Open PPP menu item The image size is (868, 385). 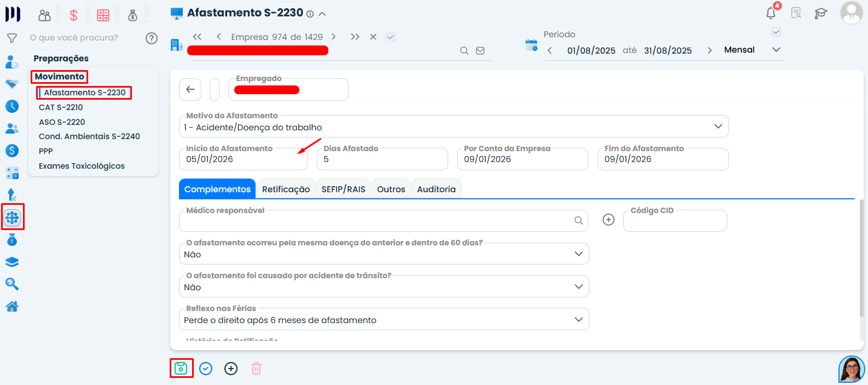coord(46,151)
